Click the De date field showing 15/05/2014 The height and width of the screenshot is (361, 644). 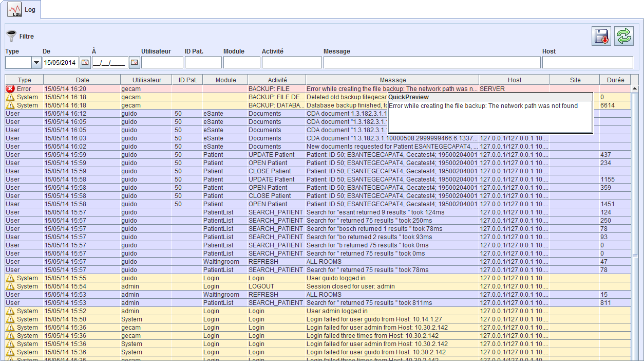pyautogui.click(x=61, y=63)
